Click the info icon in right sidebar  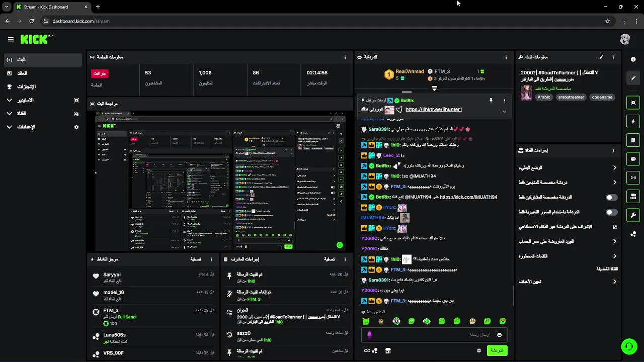tap(633, 59)
